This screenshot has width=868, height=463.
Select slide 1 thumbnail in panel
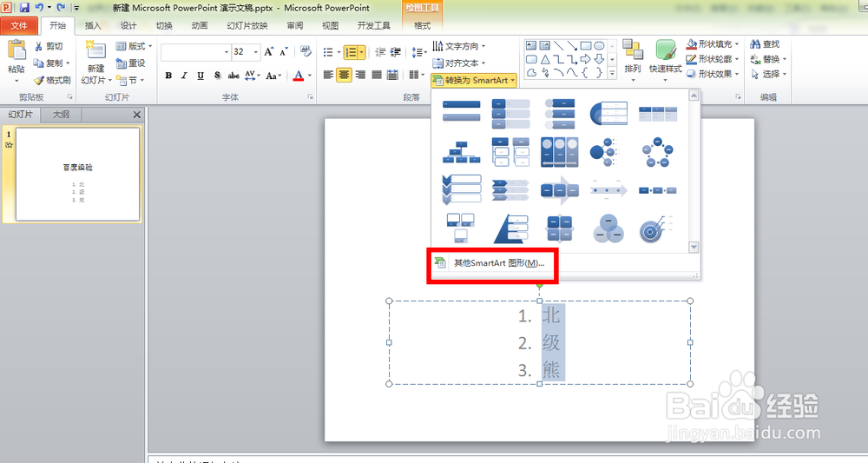coord(77,174)
